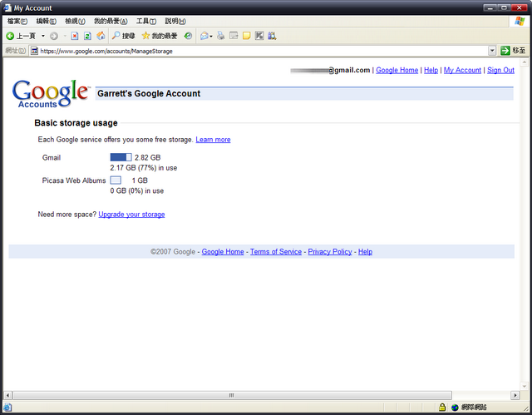Screen dimensions: 532x415
Task: Click the Internet zone globe in status bar
Action: click(455, 408)
